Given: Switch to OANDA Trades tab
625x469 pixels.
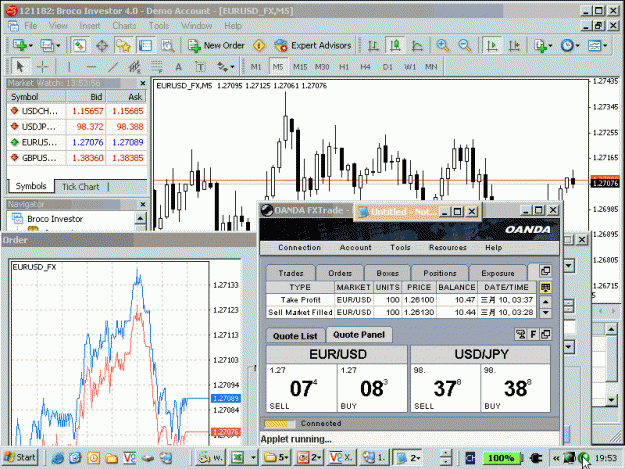Looking at the screenshot, I should tap(291, 273).
